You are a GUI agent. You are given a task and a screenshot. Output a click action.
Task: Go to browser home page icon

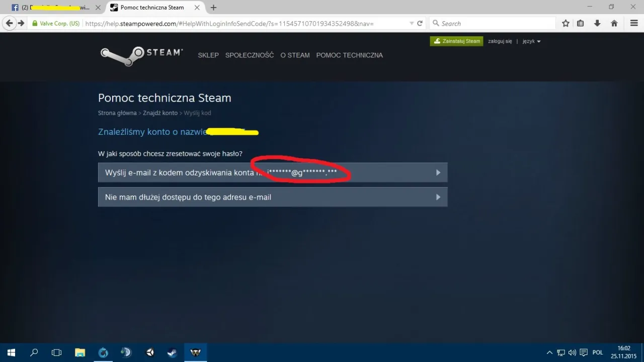tap(614, 24)
